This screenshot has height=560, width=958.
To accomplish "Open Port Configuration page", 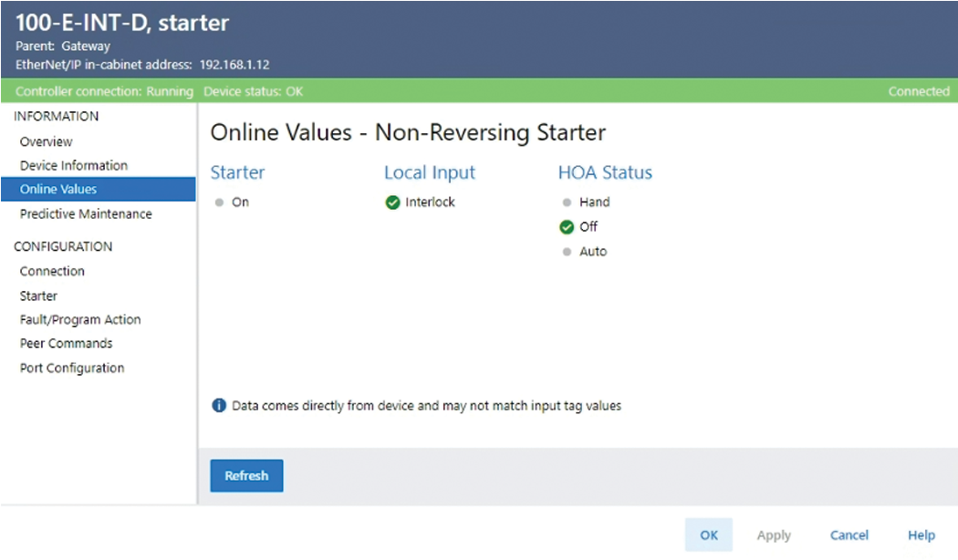I will click(71, 368).
